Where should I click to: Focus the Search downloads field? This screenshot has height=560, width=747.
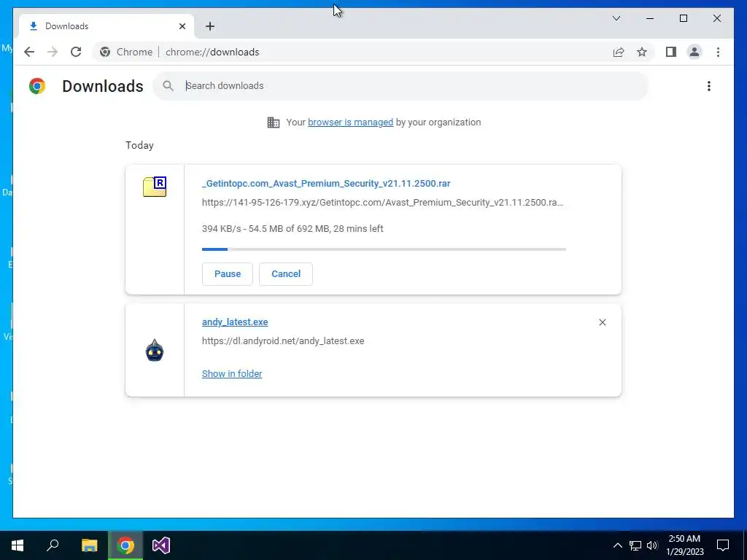click(400, 86)
